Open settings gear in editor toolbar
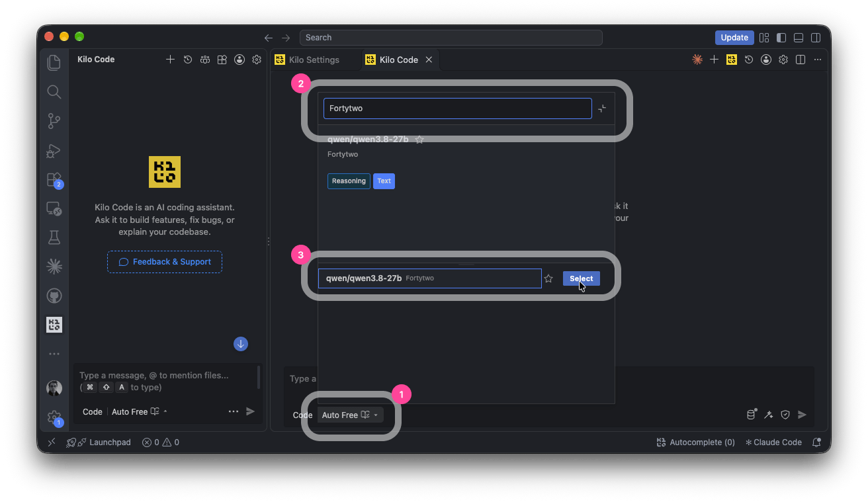Image resolution: width=868 pixels, height=502 pixels. coord(783,60)
